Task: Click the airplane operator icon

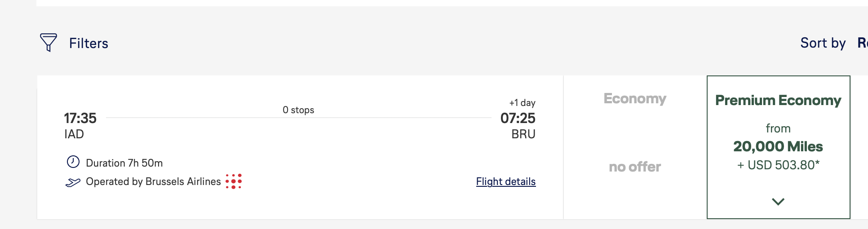Action: [73, 182]
